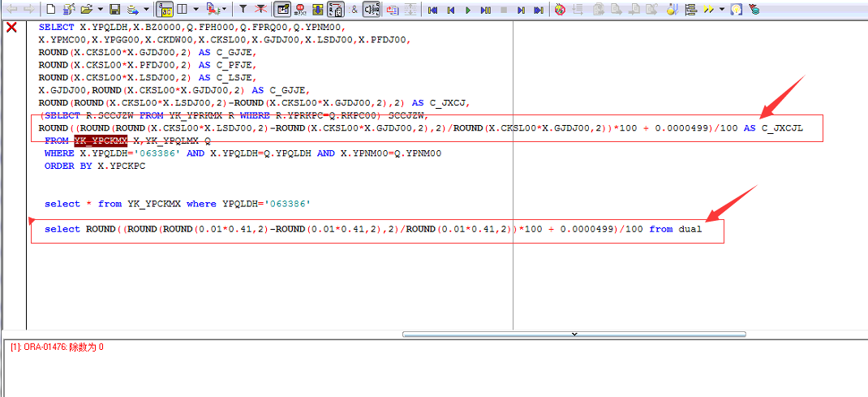Create a new blank SQL document
This screenshot has height=397, width=868.
(50, 9)
